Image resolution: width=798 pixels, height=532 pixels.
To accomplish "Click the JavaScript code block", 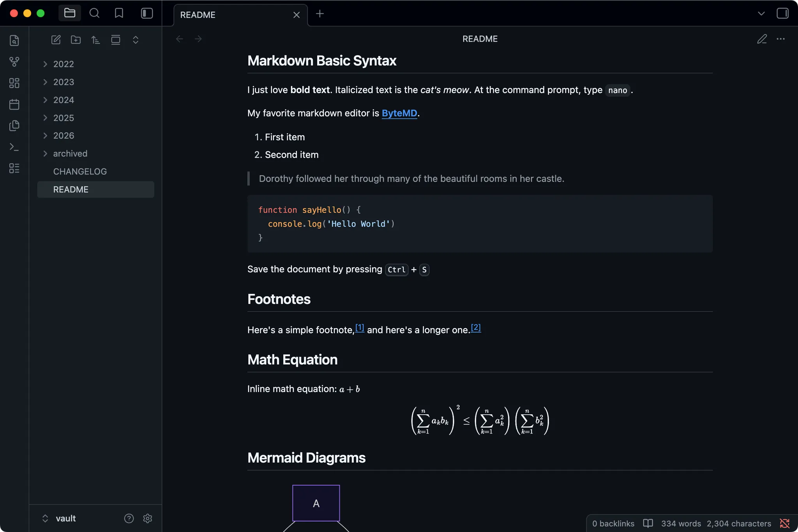I will pyautogui.click(x=480, y=224).
